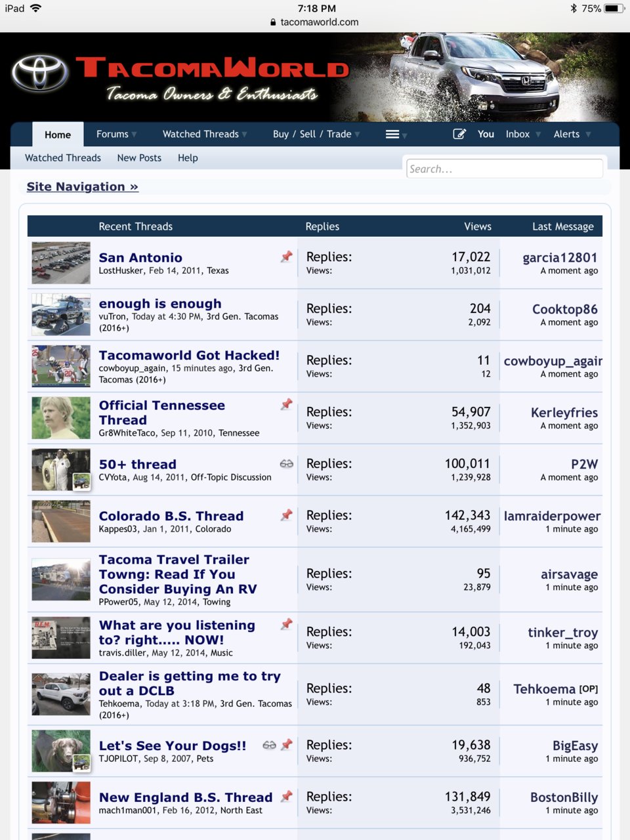Open Tacoma Travel Trailer Towng thread
The width and height of the screenshot is (630, 840).
(x=178, y=574)
